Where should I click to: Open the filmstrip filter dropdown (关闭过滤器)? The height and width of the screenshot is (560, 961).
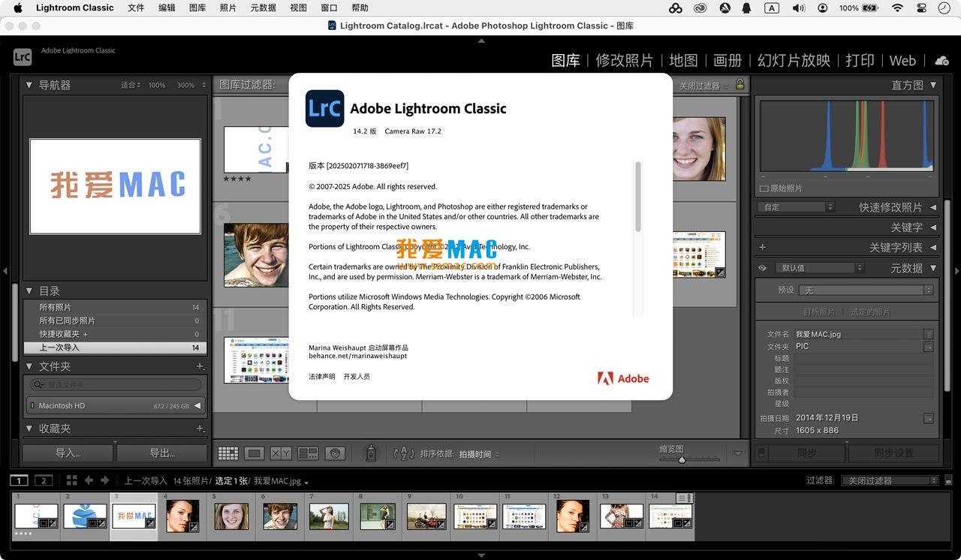[890, 480]
